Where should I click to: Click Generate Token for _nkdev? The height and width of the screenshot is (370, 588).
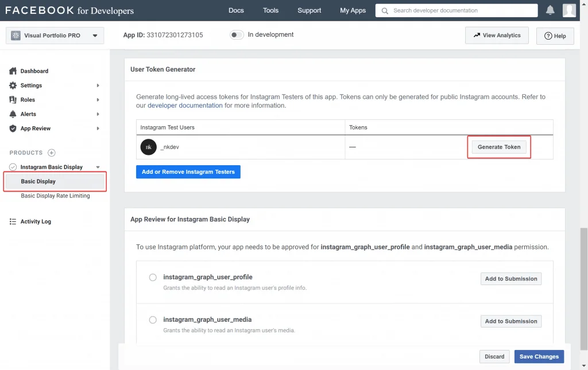pos(499,147)
